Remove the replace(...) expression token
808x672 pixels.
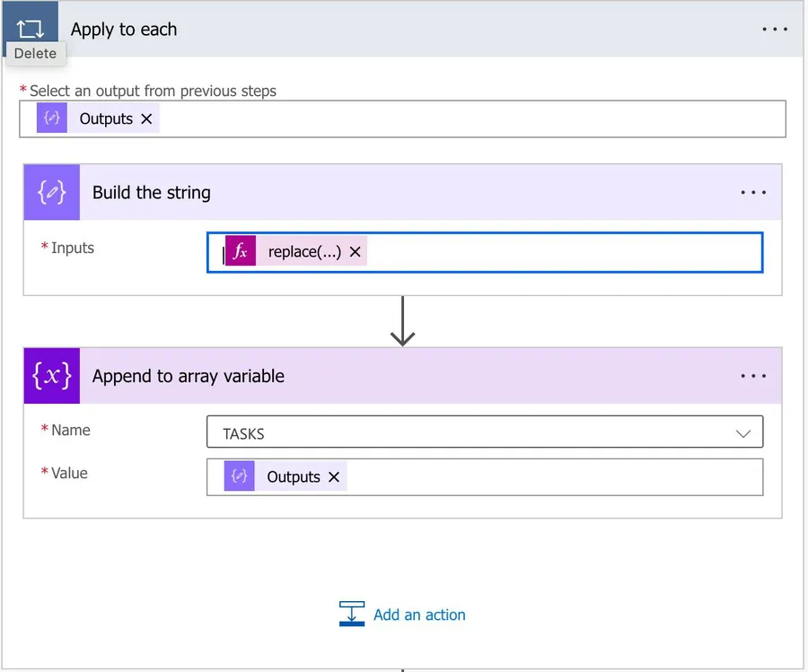pyautogui.click(x=356, y=252)
